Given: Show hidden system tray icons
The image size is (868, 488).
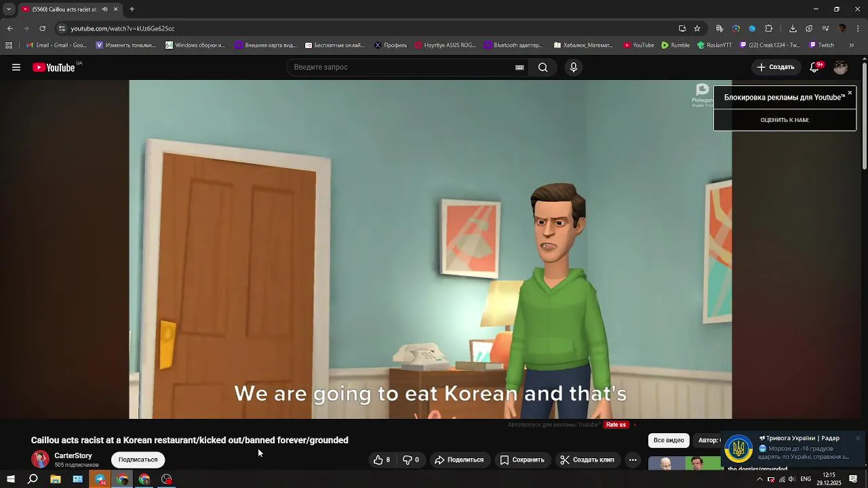Looking at the screenshot, I should 759,479.
